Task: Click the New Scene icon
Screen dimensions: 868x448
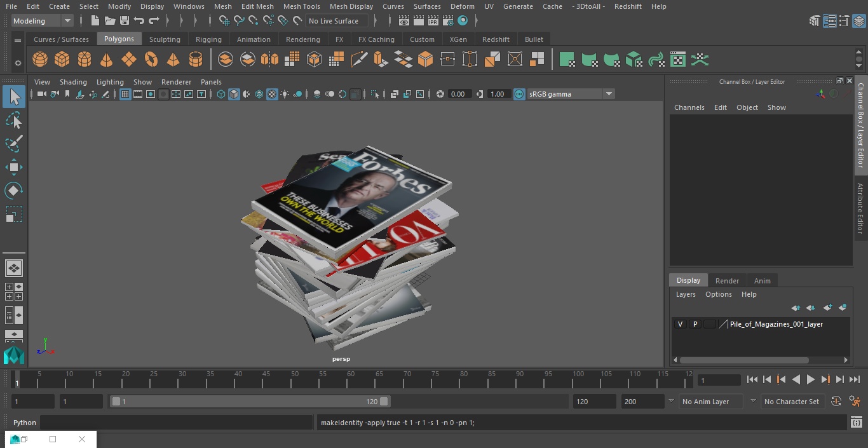Action: (95, 21)
